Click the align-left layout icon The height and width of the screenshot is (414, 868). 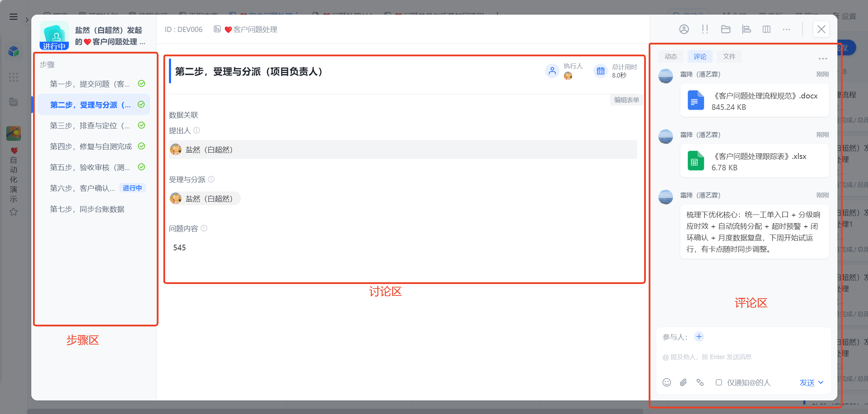746,29
